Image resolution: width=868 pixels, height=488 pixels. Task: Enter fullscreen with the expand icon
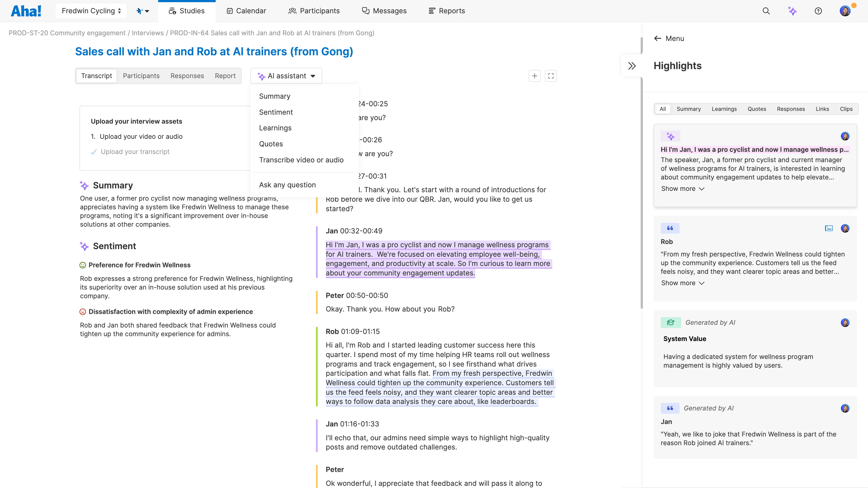pos(551,76)
